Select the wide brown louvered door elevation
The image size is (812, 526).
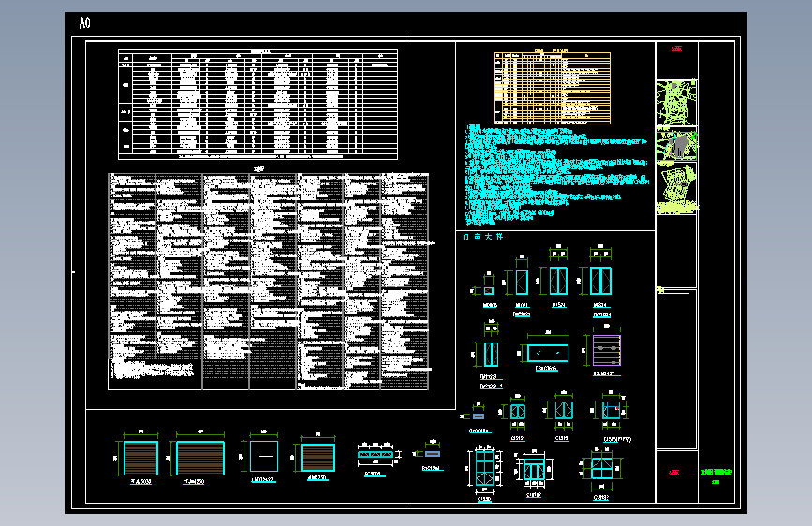pyautogui.click(x=200, y=459)
